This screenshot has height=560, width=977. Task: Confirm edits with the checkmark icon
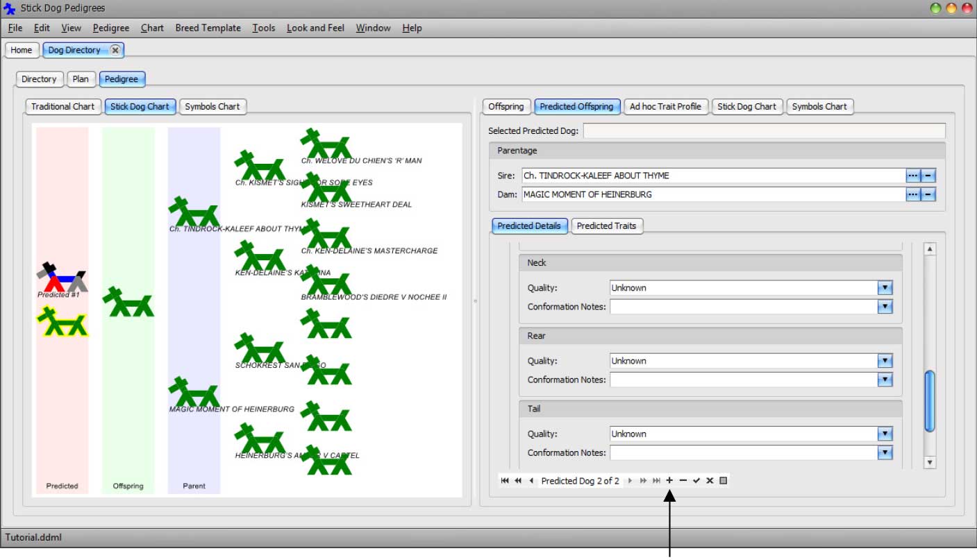coord(696,480)
